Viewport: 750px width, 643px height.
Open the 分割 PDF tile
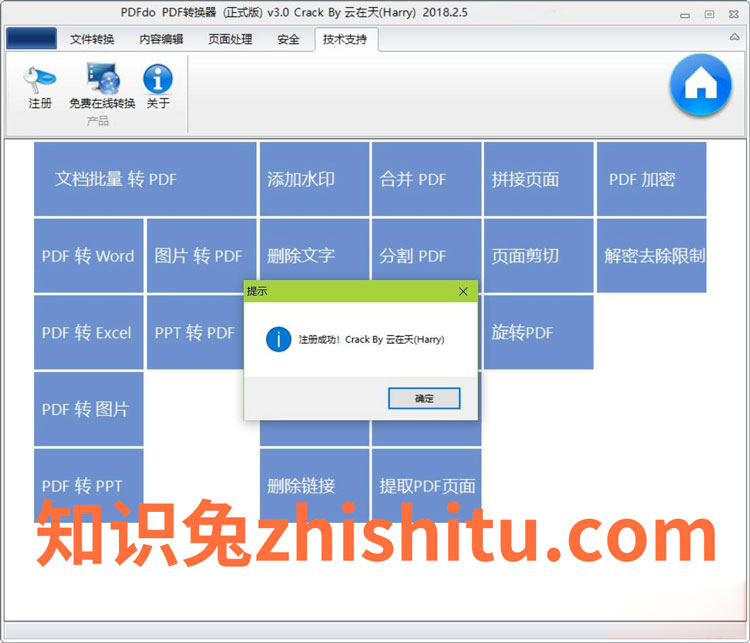point(426,250)
